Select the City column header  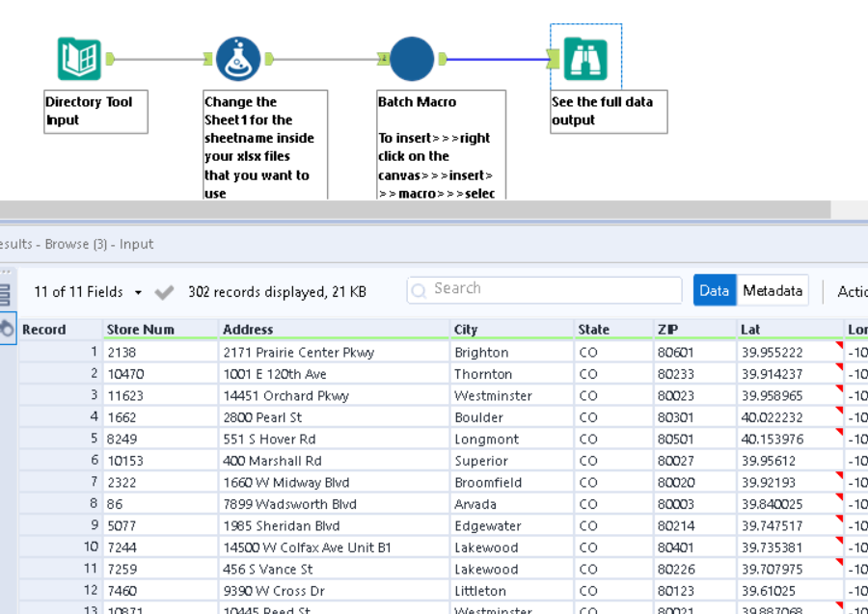tap(466, 330)
